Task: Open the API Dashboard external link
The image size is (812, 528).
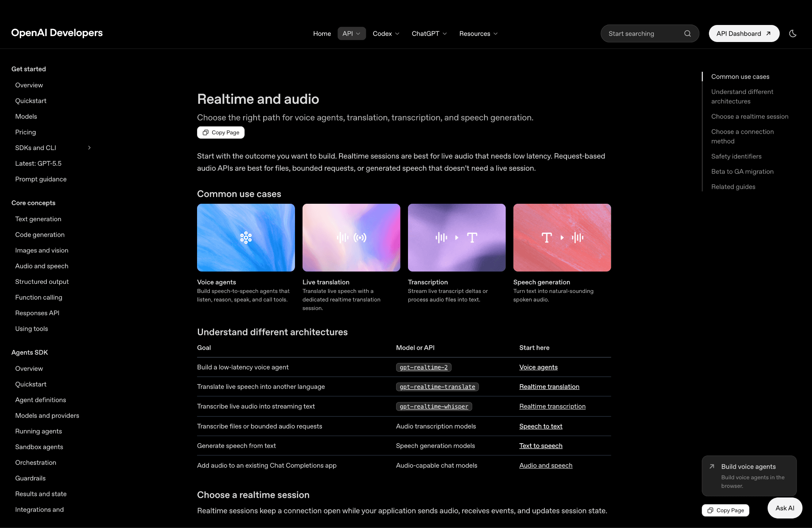Action: tap(744, 34)
